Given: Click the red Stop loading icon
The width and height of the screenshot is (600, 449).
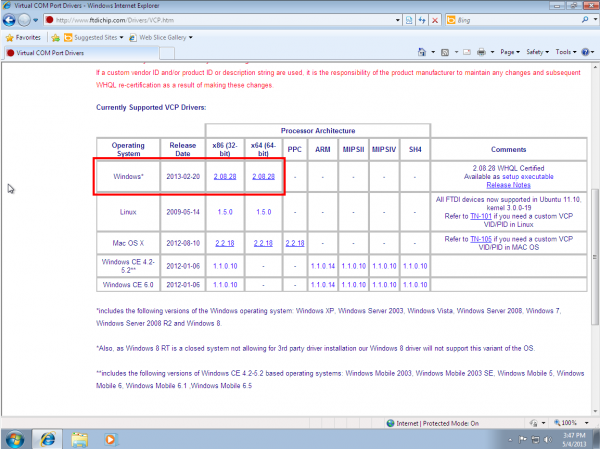Looking at the screenshot, I should pos(435,20).
